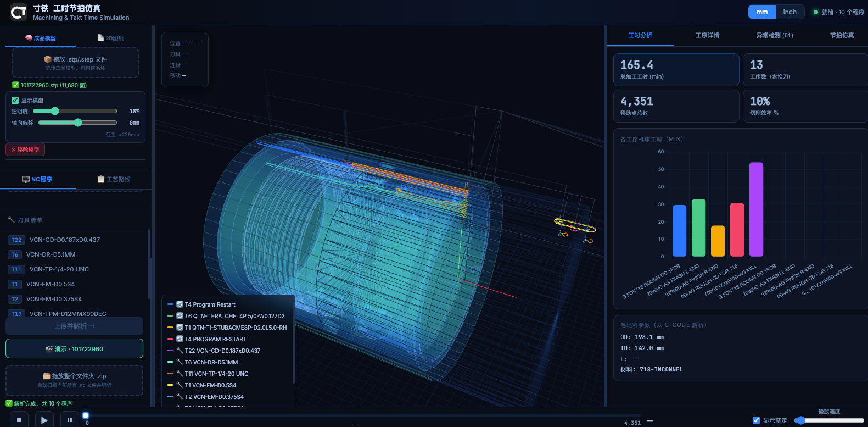868x427 pixels.
Task: Open the 节拍仿真 tab
Action: (x=842, y=35)
